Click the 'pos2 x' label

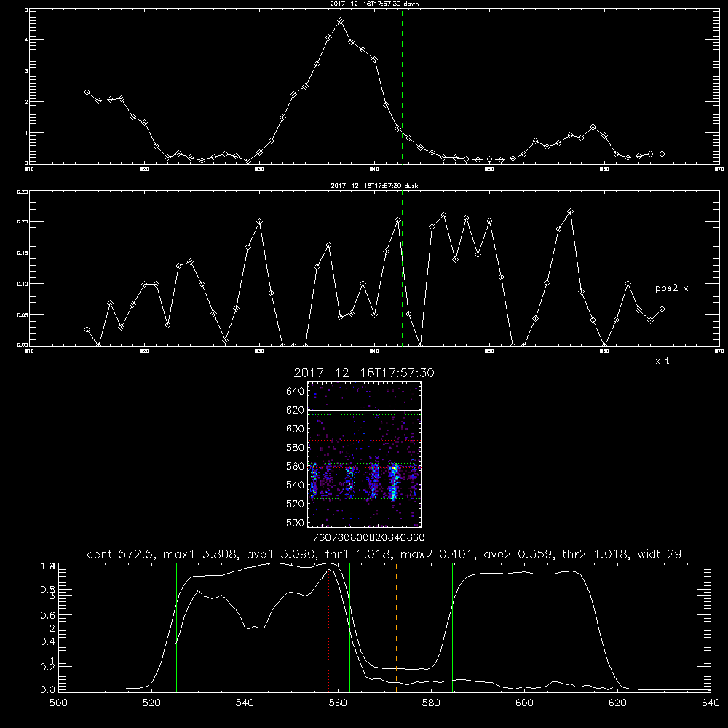(671, 288)
